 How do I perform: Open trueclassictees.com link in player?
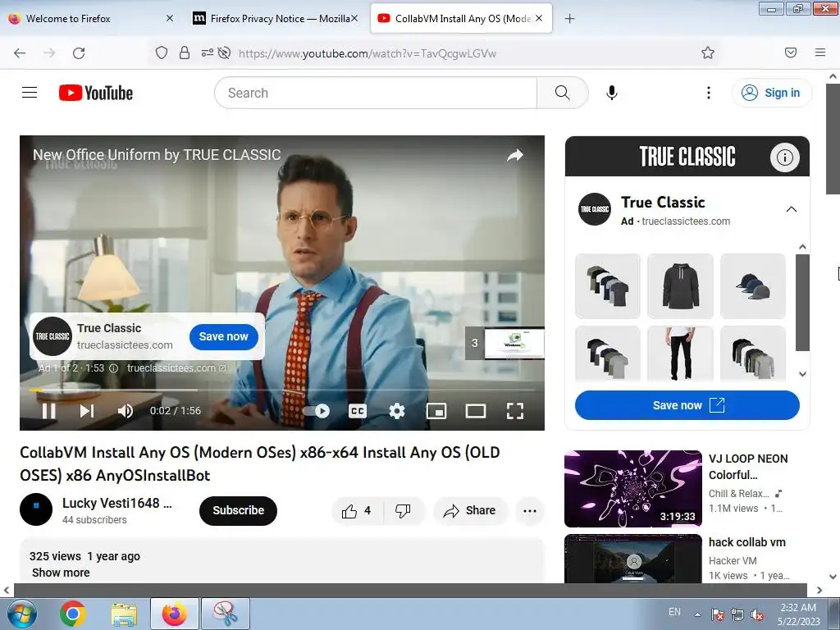[176, 368]
